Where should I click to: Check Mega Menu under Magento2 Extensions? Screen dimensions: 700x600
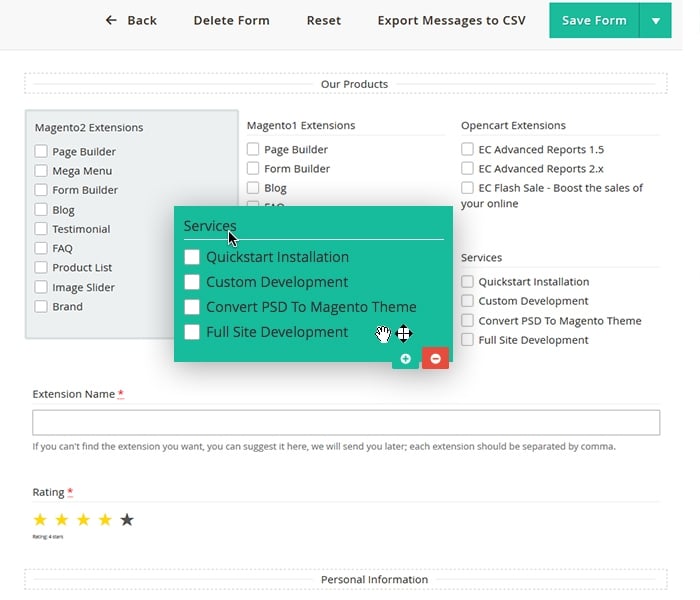coord(41,171)
